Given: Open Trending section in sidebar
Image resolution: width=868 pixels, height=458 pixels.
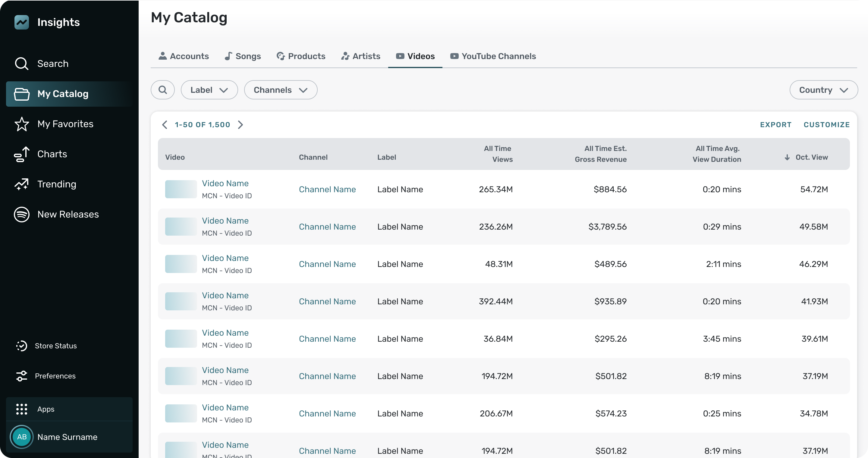Looking at the screenshot, I should [x=57, y=184].
